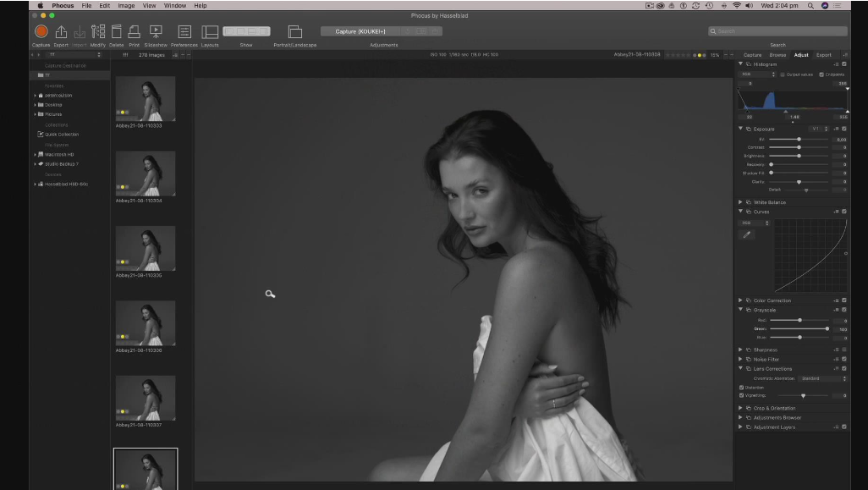Click the red Capture button

(41, 32)
